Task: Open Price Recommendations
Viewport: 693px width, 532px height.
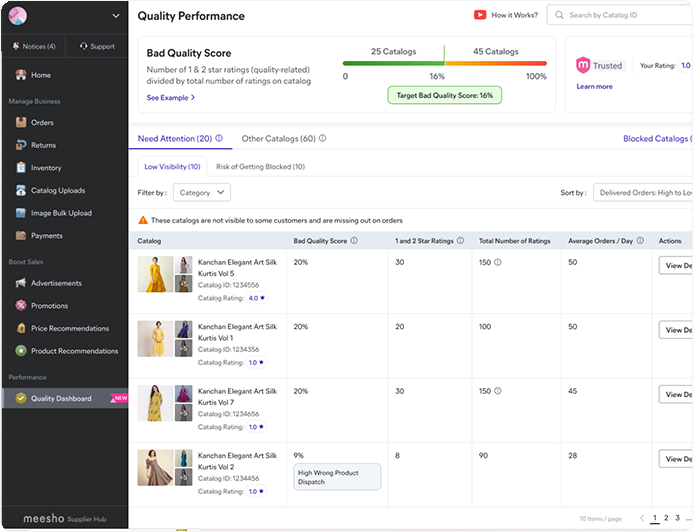Action: 69,328
